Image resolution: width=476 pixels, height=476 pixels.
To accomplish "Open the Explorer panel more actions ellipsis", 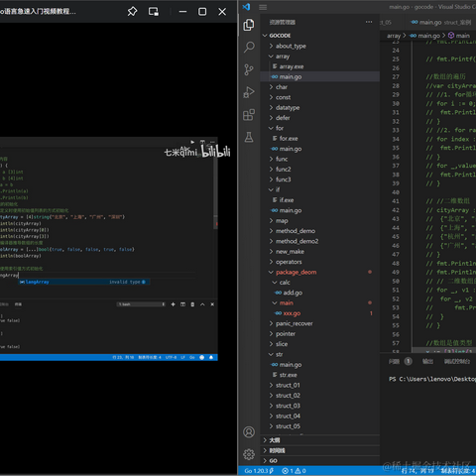I will click(x=369, y=22).
